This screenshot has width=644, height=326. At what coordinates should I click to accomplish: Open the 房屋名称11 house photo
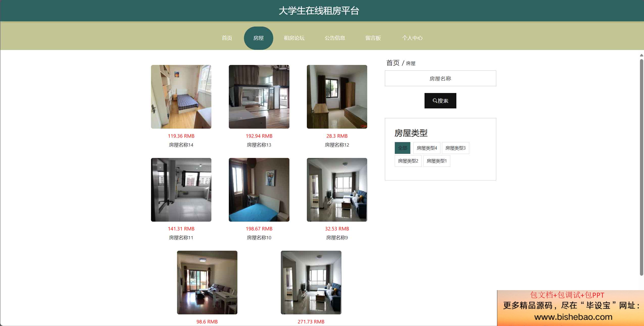coord(181,190)
